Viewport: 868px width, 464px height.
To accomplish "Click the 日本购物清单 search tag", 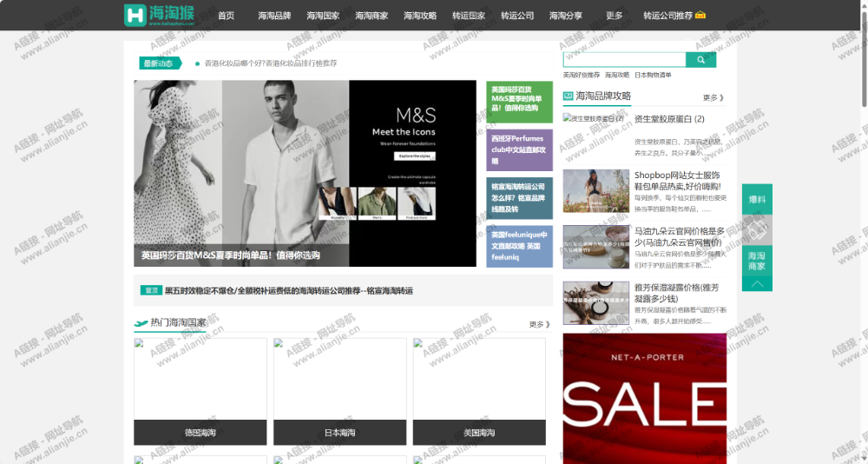I will tap(653, 75).
